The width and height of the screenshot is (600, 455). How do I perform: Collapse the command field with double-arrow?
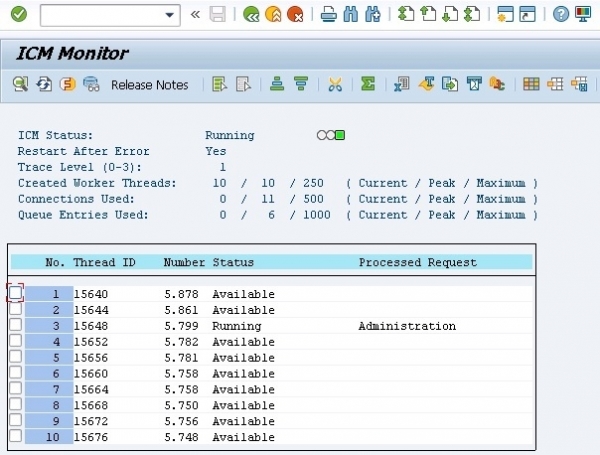pos(195,15)
